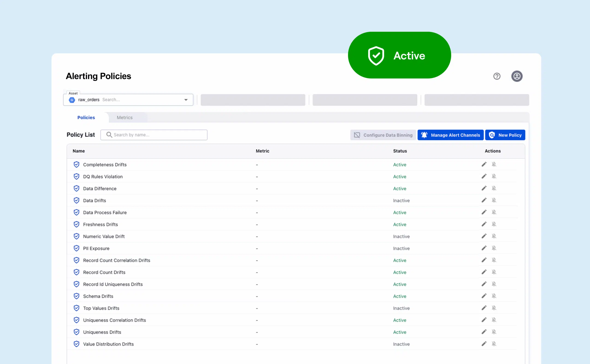Viewport: 590px width, 364px height.
Task: Click the Search by name field
Action: 154,135
